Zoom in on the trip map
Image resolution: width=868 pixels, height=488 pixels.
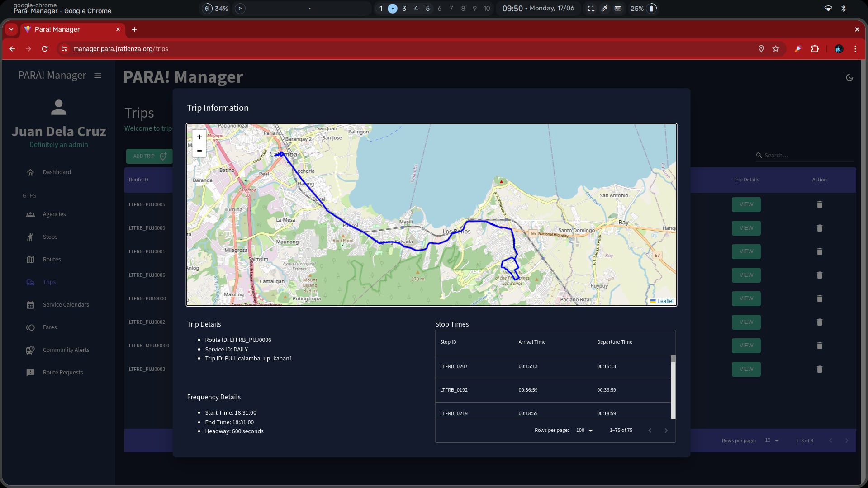pyautogui.click(x=199, y=137)
